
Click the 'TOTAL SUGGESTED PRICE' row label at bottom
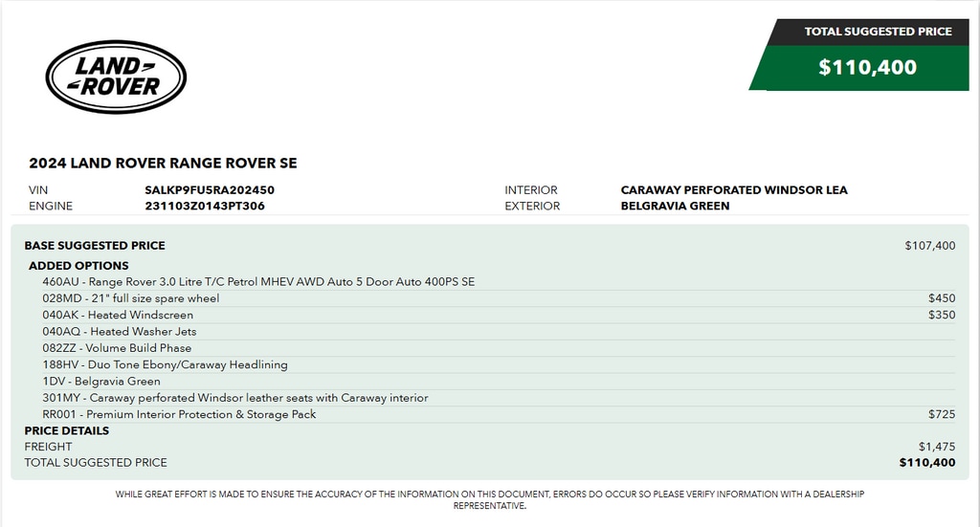[x=96, y=463]
